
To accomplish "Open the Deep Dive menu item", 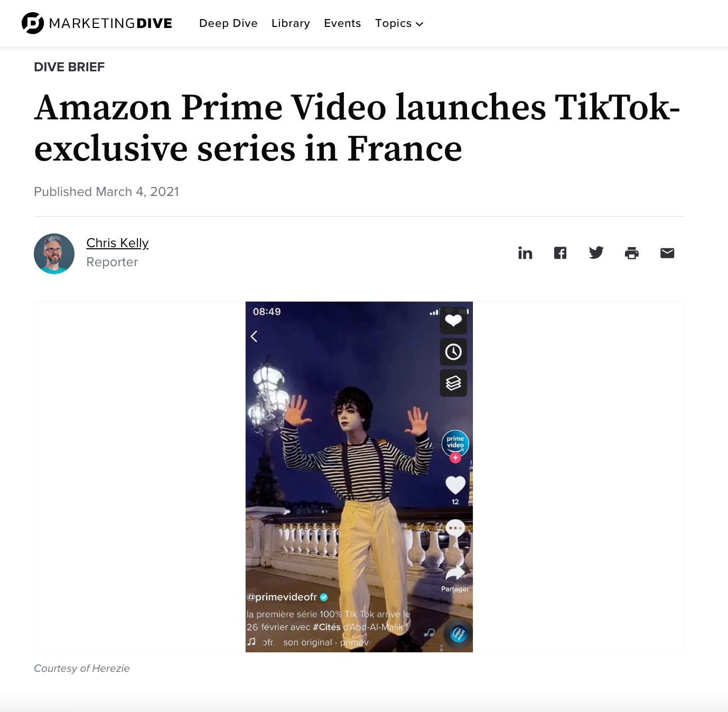I will pyautogui.click(x=228, y=23).
